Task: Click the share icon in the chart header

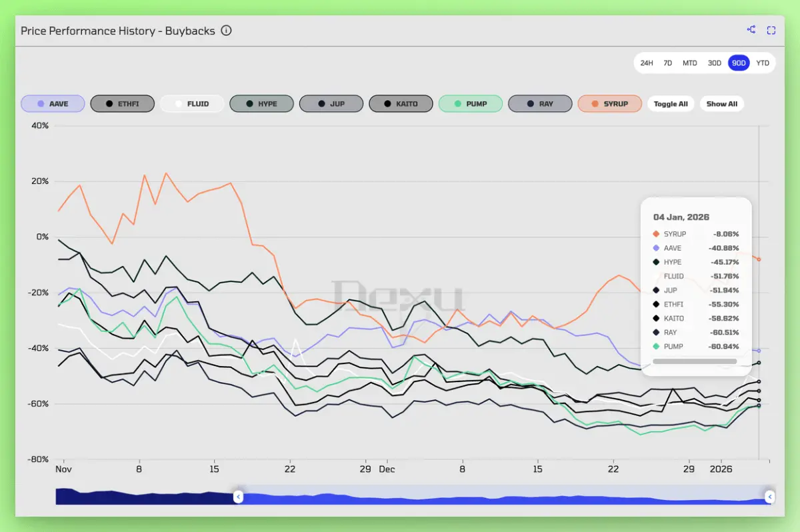Action: coord(751,30)
